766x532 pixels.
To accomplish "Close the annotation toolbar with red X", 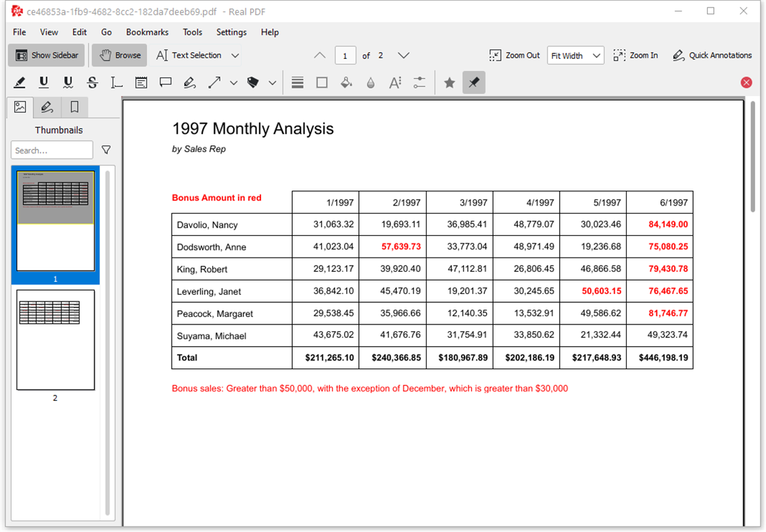I will click(746, 82).
